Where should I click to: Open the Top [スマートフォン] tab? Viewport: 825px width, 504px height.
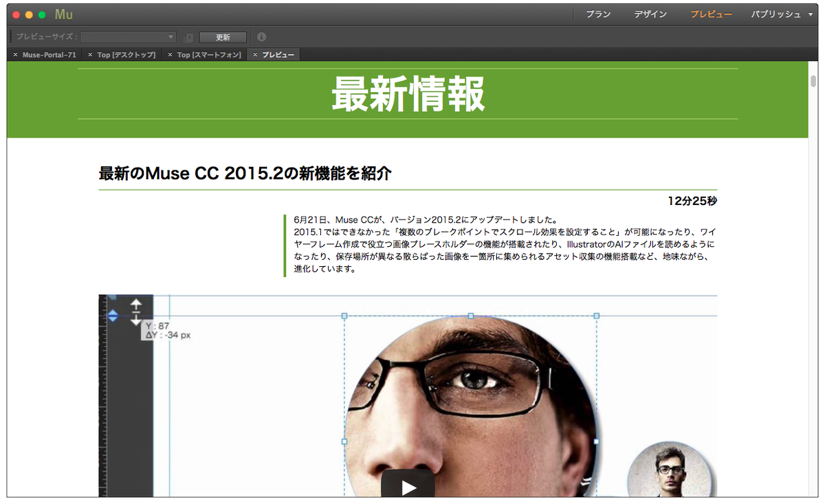point(209,55)
